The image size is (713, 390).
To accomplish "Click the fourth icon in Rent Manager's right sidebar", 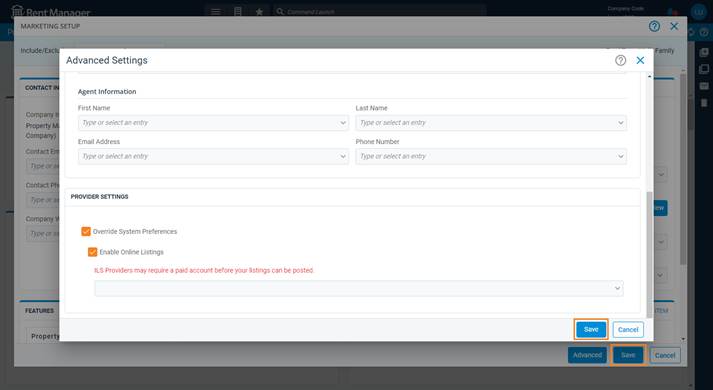I will (x=703, y=103).
